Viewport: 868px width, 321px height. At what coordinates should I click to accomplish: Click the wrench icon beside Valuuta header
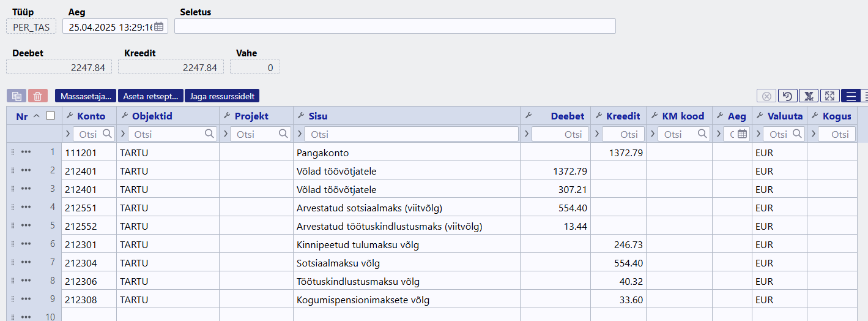click(760, 116)
